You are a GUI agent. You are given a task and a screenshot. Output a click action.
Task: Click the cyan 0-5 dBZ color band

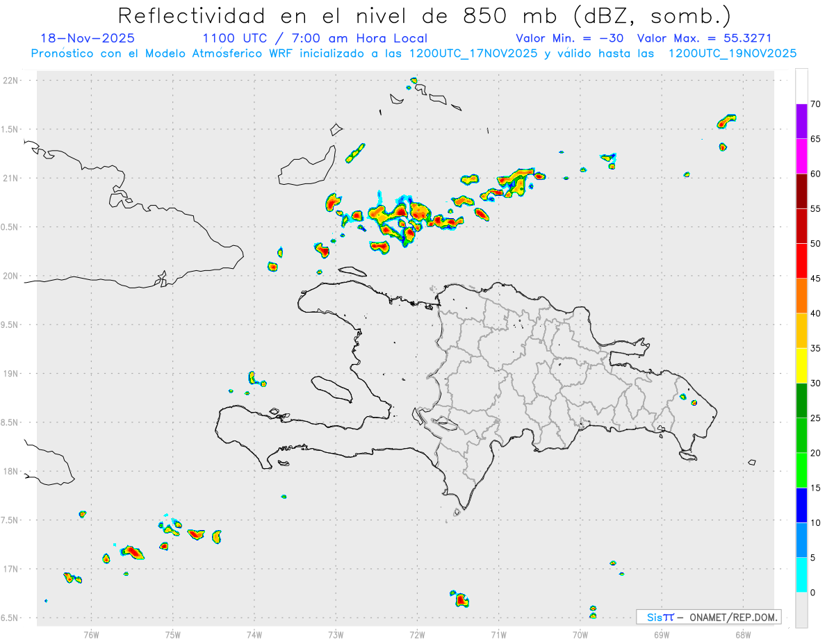pos(801,575)
